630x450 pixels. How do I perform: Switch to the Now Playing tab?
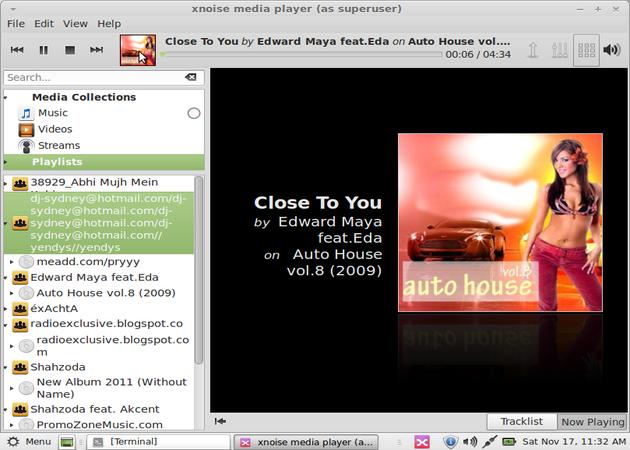point(593,422)
